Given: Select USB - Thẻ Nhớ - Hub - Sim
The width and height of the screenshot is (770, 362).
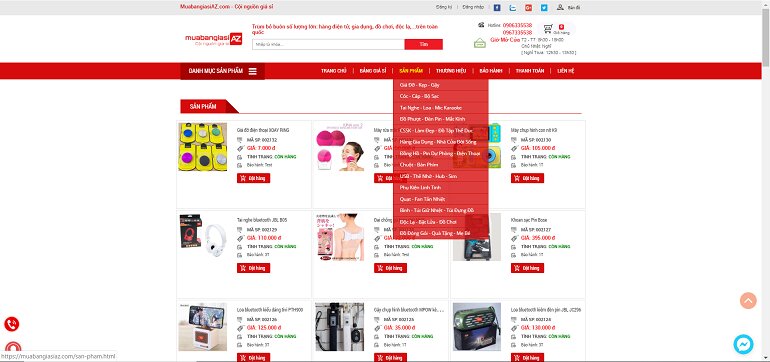Looking at the screenshot, I should 440,176.
